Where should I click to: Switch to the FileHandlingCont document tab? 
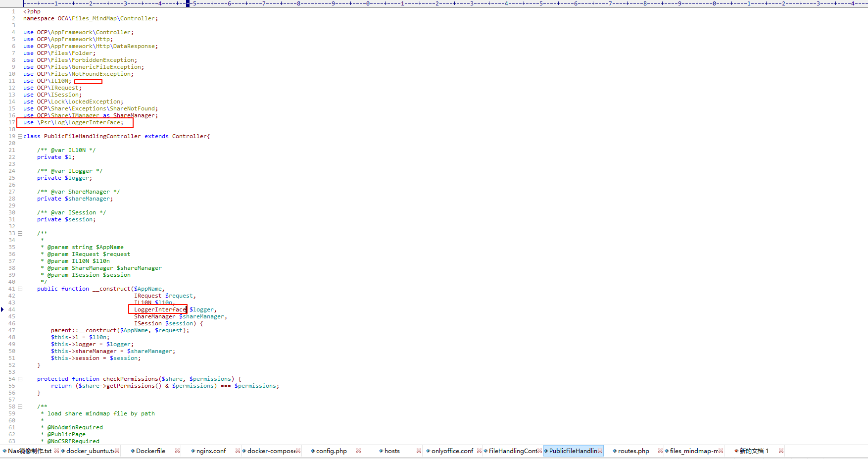tap(513, 451)
